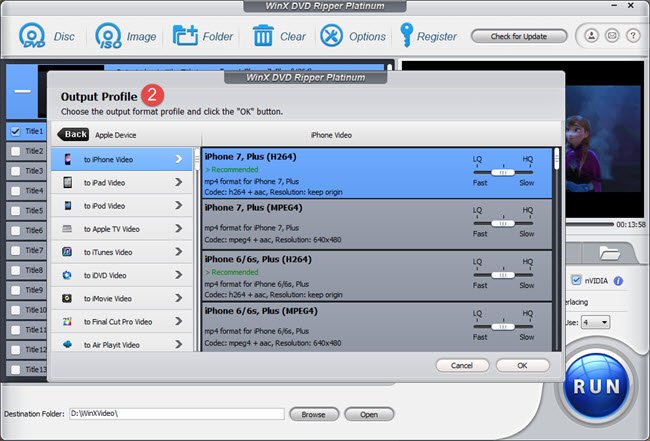This screenshot has width=650, height=441.
Task: Uncheck the Title1 checkbox
Action: [x=15, y=131]
